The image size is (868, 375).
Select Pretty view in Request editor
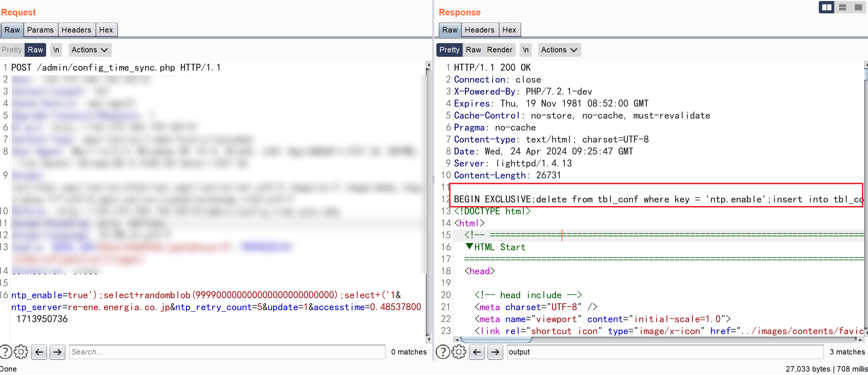pyautogui.click(x=12, y=50)
